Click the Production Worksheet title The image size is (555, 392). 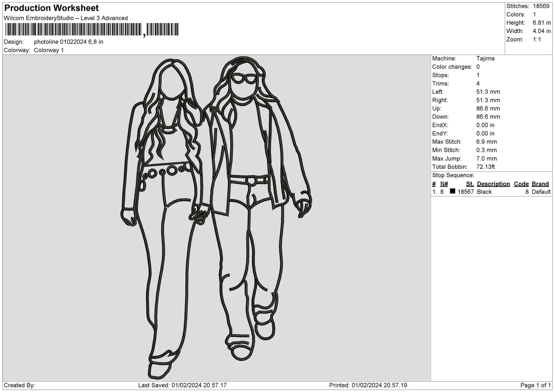pyautogui.click(x=51, y=8)
